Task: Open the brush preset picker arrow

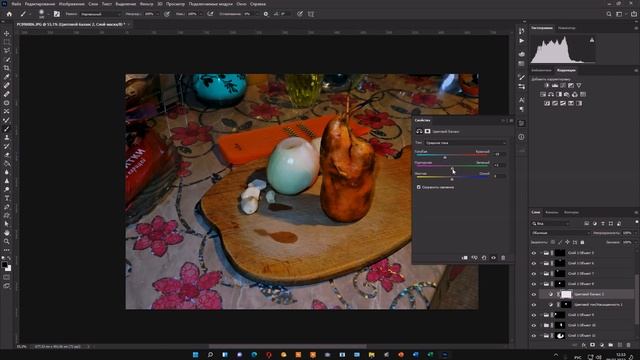Action: click(48, 14)
